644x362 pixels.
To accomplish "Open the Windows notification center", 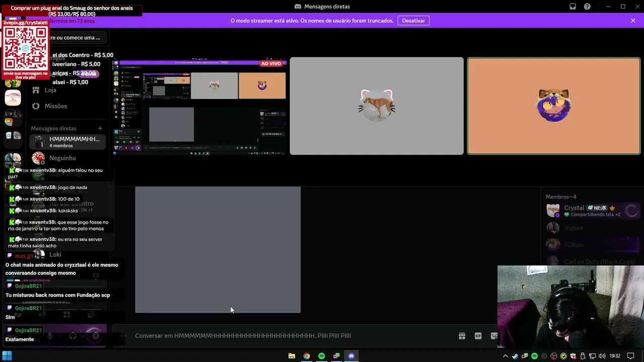I will (x=631, y=356).
